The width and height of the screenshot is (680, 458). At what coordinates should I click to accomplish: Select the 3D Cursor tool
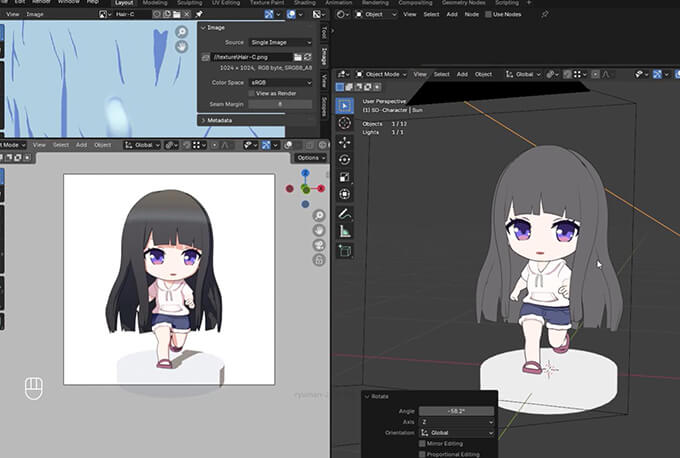[345, 122]
